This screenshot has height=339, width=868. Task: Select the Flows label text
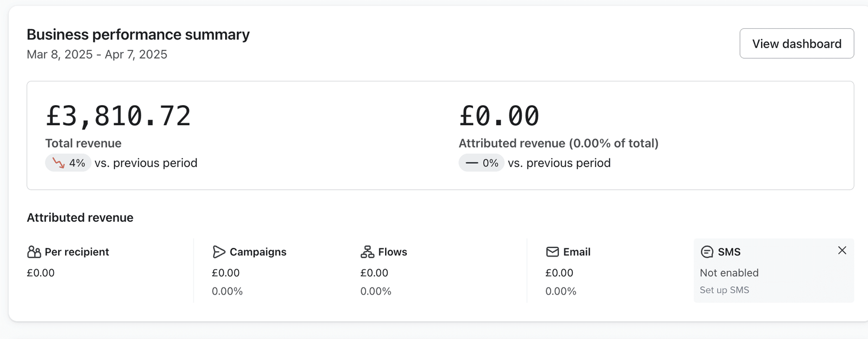click(392, 252)
